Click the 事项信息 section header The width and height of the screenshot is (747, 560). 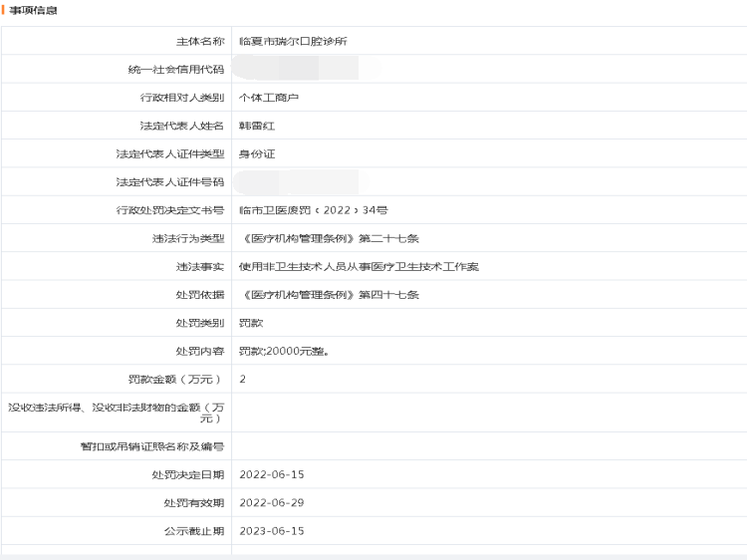pyautogui.click(x=33, y=10)
